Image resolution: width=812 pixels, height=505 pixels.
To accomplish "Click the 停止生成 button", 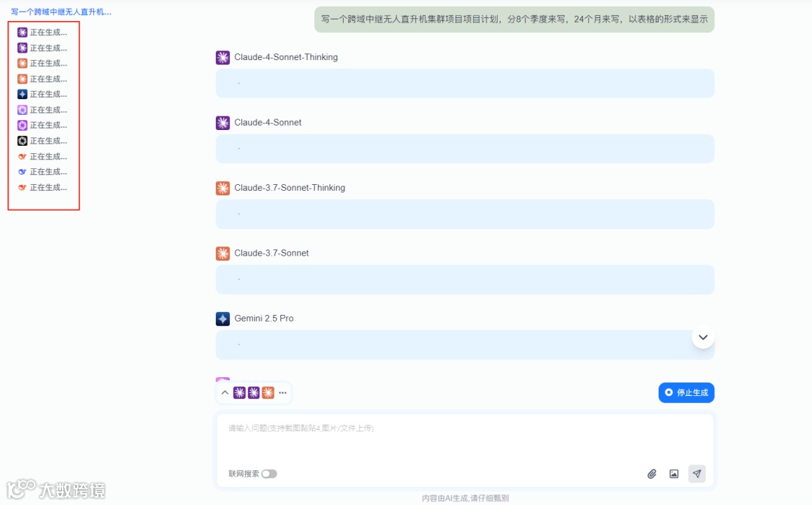I will point(686,393).
